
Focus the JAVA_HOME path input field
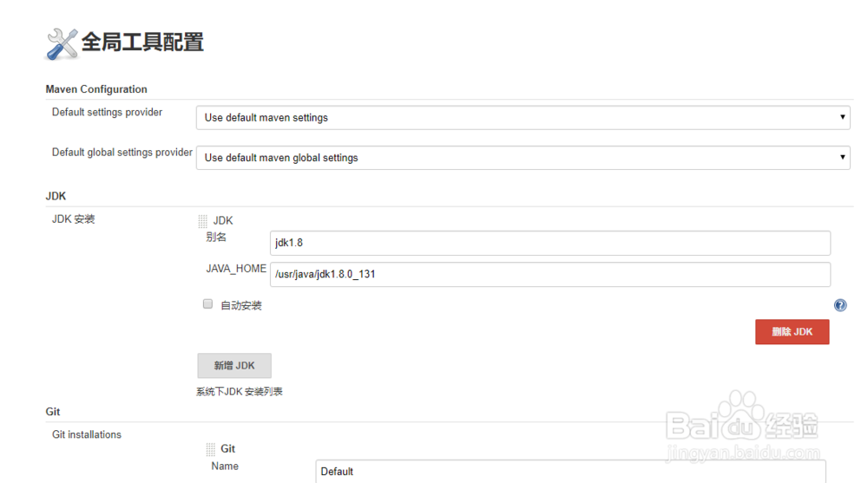550,274
